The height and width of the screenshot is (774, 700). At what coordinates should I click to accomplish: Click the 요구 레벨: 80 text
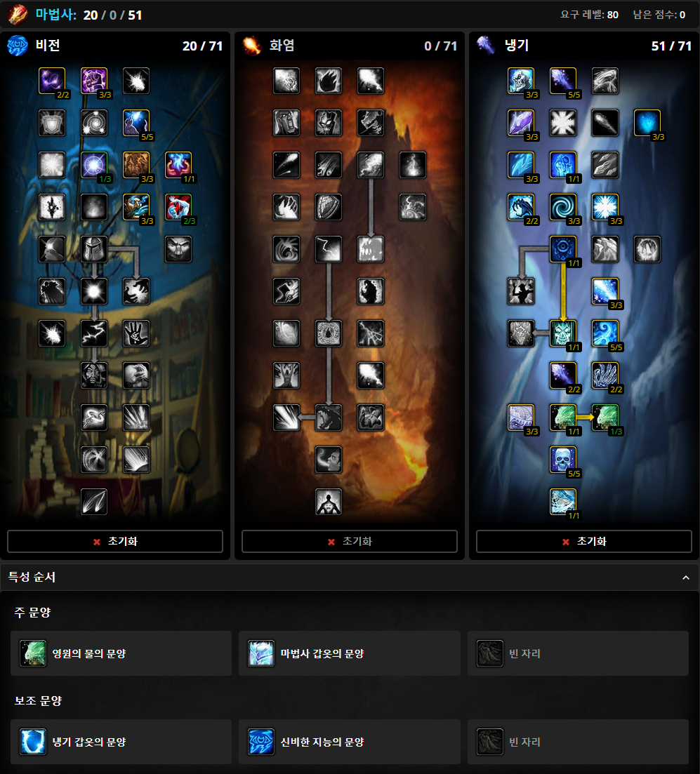589,15
